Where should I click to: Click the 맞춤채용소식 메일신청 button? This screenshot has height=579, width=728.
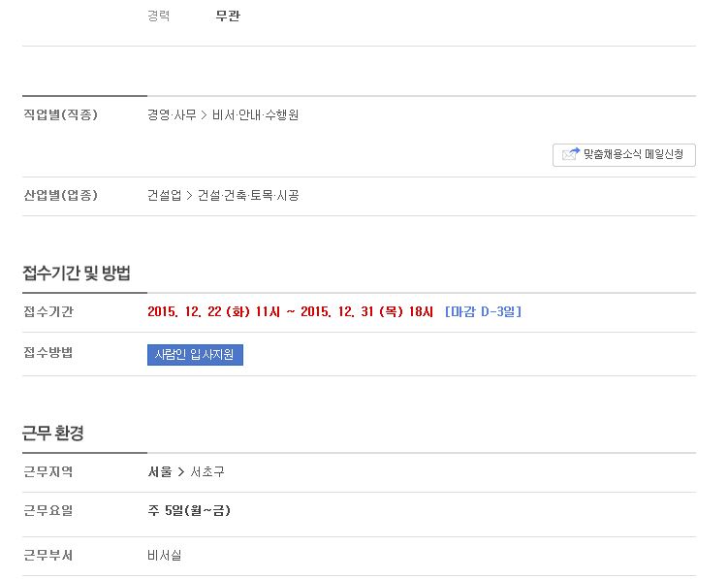[624, 155]
